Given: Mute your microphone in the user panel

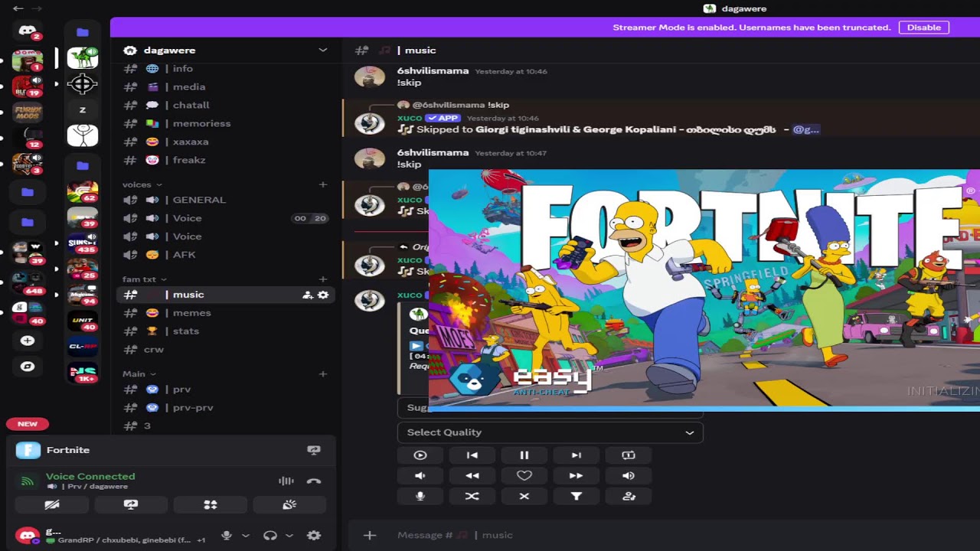Looking at the screenshot, I should pyautogui.click(x=227, y=536).
